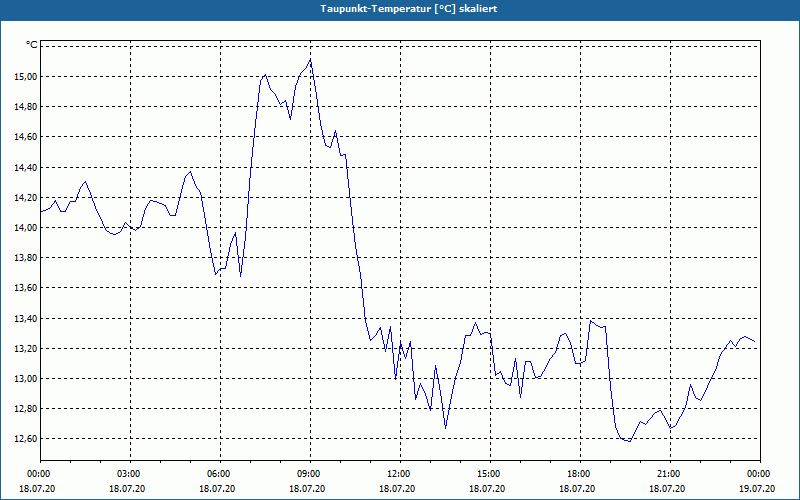Select the 14,00 y-axis label
The height and width of the screenshot is (500, 800).
point(27,228)
